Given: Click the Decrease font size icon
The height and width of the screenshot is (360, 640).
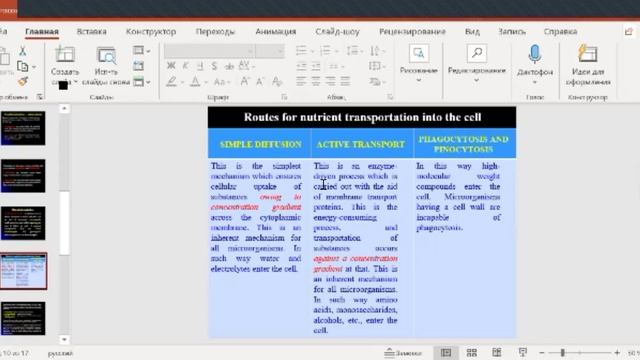Looking at the screenshot, I should (x=260, y=82).
